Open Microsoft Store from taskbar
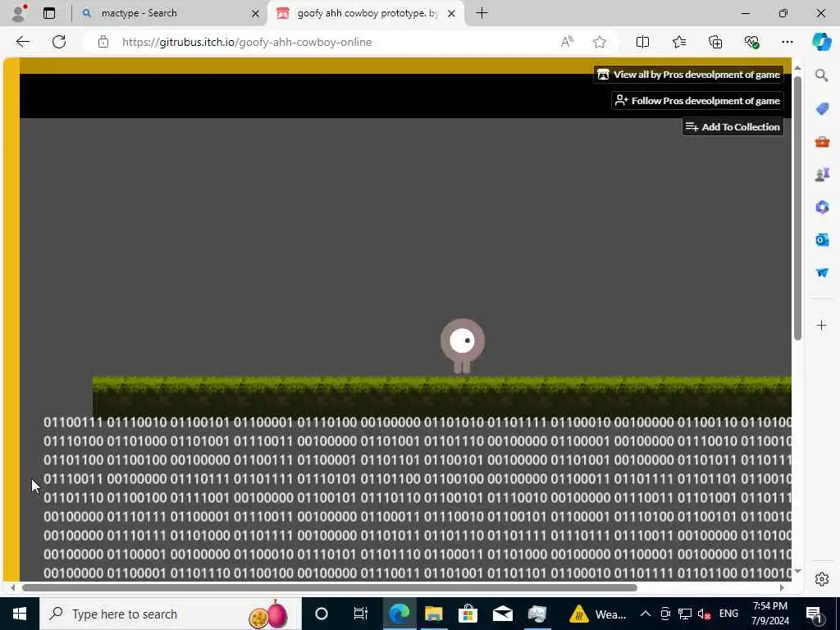The height and width of the screenshot is (630, 840). (x=468, y=614)
